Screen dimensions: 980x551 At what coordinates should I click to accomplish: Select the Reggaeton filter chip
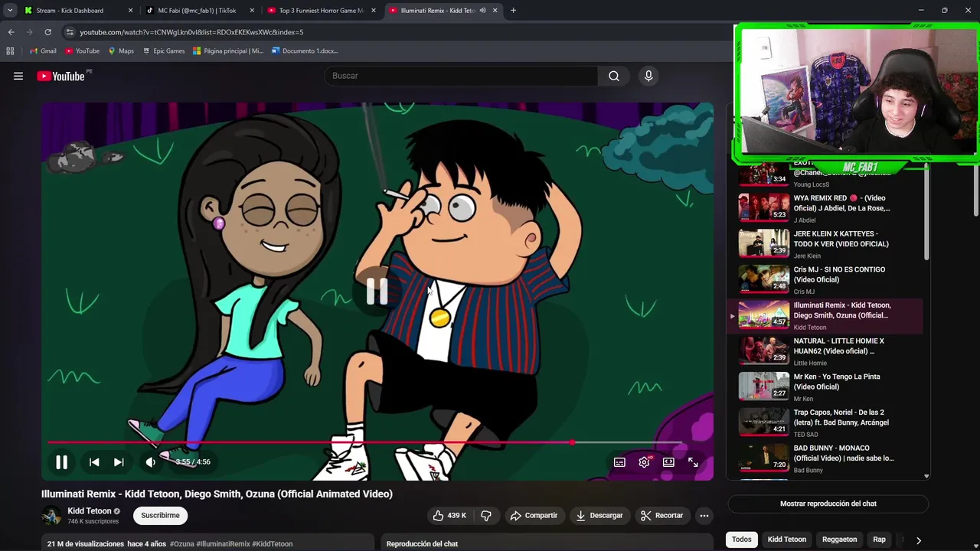(x=840, y=540)
